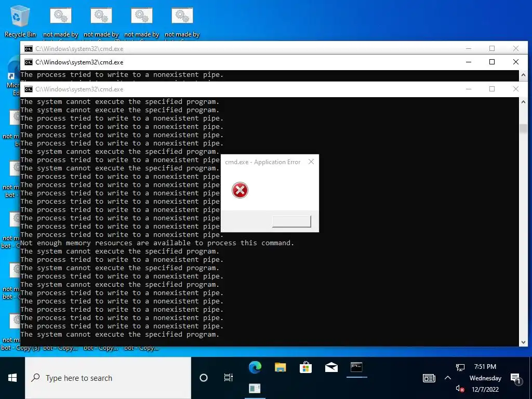
Task: Open the Action Center notifications icon
Action: click(x=515, y=378)
